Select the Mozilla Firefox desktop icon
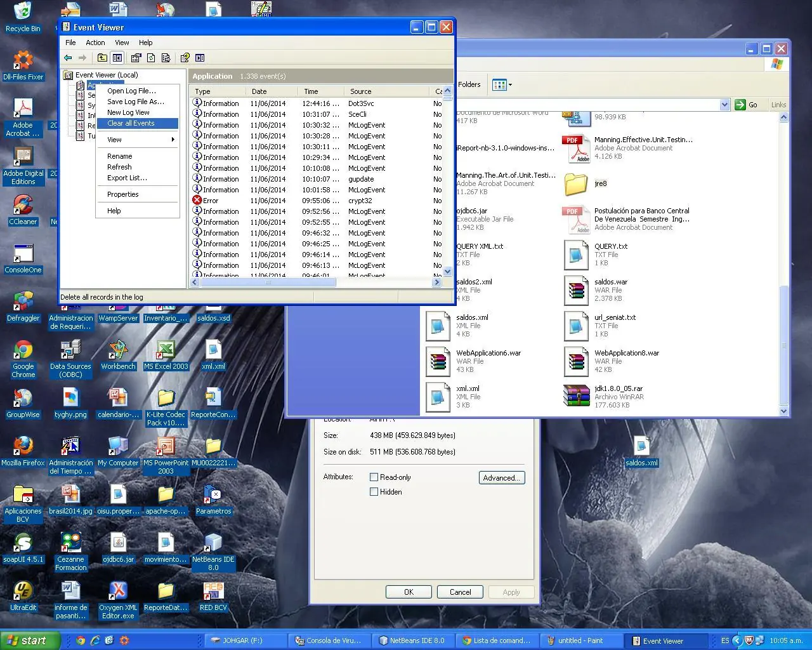The image size is (812, 650). tap(23, 451)
